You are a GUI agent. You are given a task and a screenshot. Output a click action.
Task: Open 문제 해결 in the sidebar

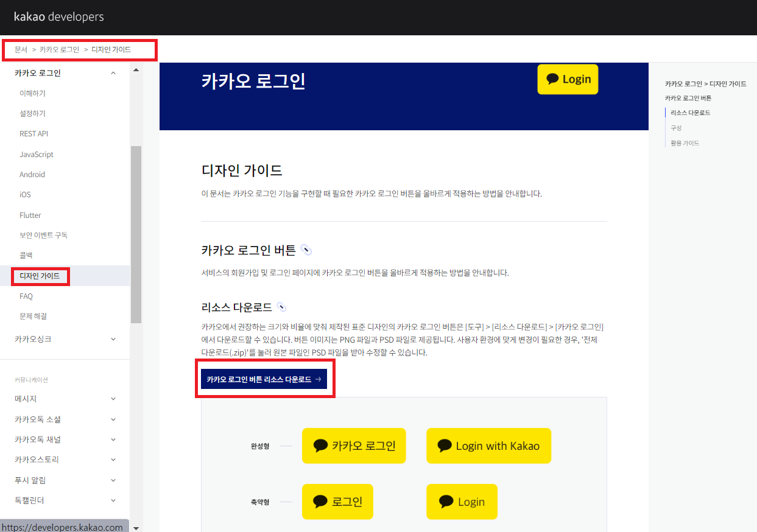(33, 316)
